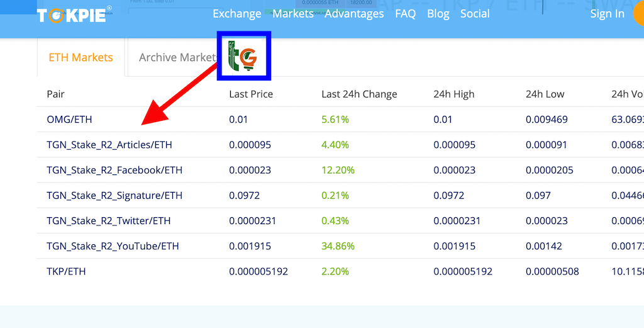Viewport: 644px width, 328px height.
Task: Click Twitter 24h low 0.000023
Action: (x=547, y=221)
